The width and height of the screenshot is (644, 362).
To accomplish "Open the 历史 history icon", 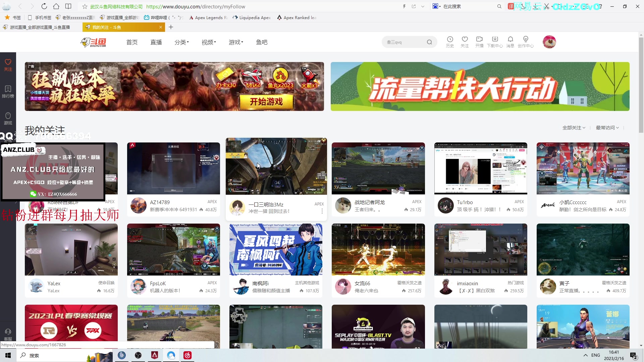I will pyautogui.click(x=450, y=42).
